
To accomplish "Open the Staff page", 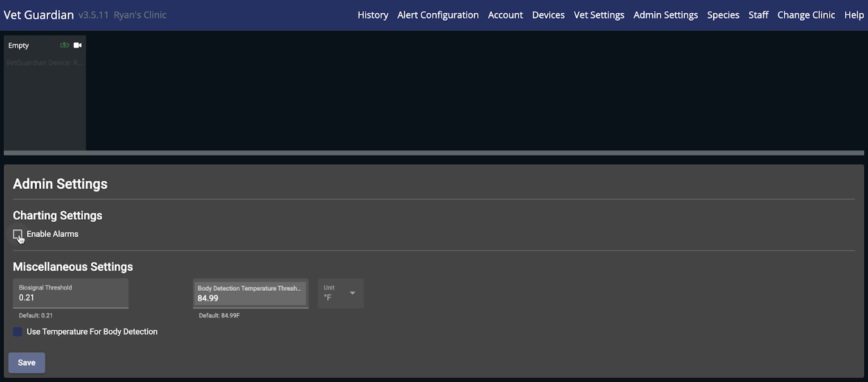I will 758,15.
